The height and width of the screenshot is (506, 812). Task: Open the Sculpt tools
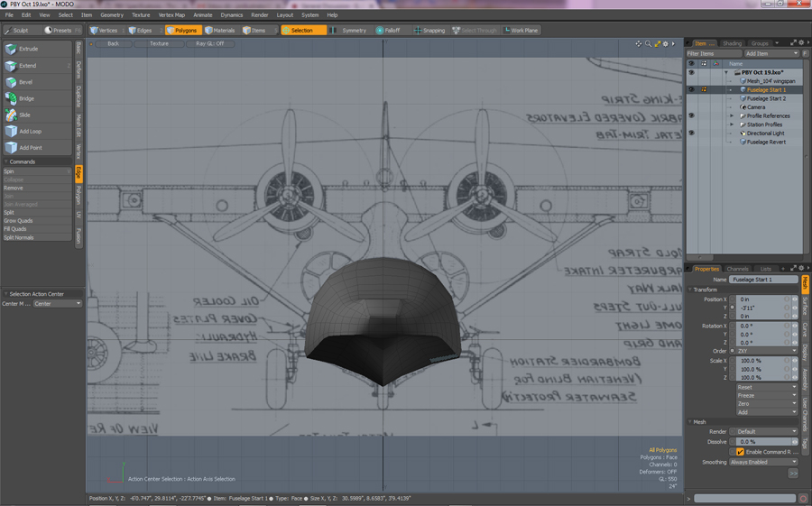click(21, 30)
